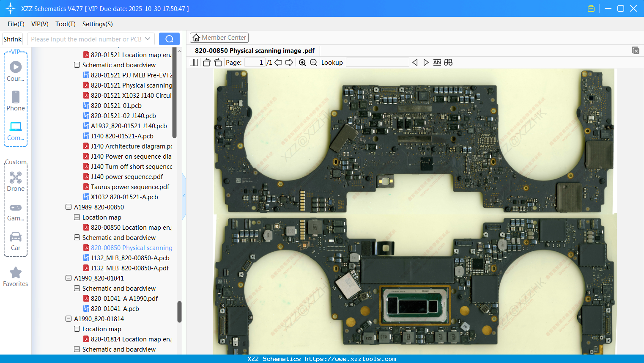Click the Page number field

255,63
